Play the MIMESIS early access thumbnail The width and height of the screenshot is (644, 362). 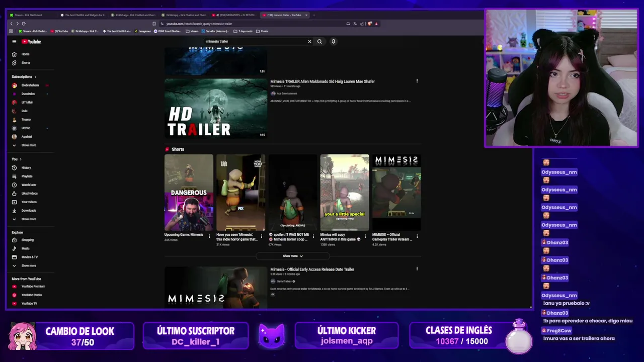point(216,288)
